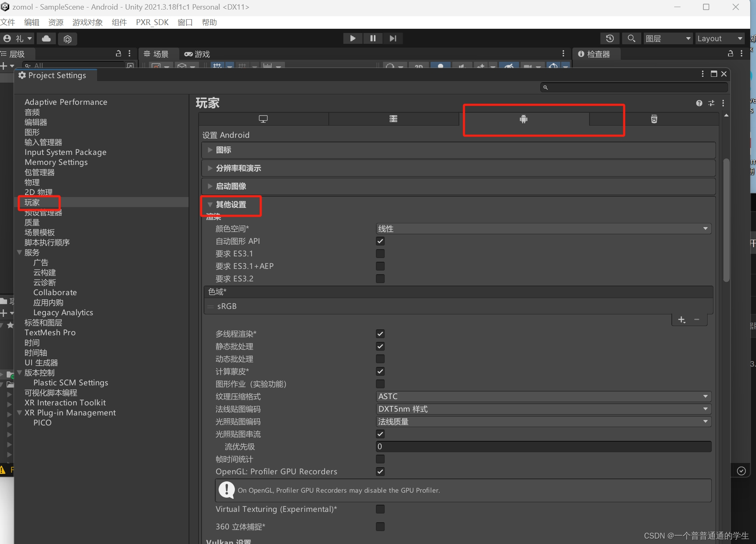This screenshot has width=756, height=544.
Task: Expand the 启动图像 section
Action: 459,186
